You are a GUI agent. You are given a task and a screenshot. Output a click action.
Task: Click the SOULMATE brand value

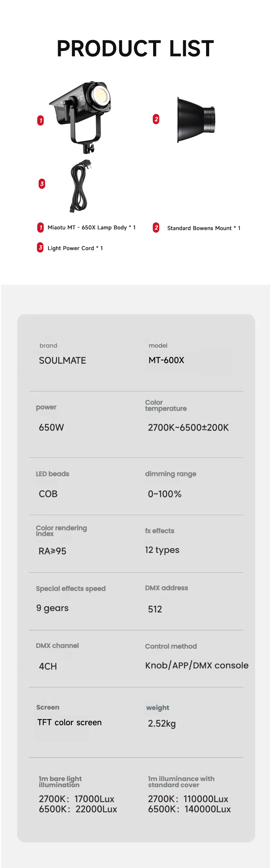pos(62,360)
